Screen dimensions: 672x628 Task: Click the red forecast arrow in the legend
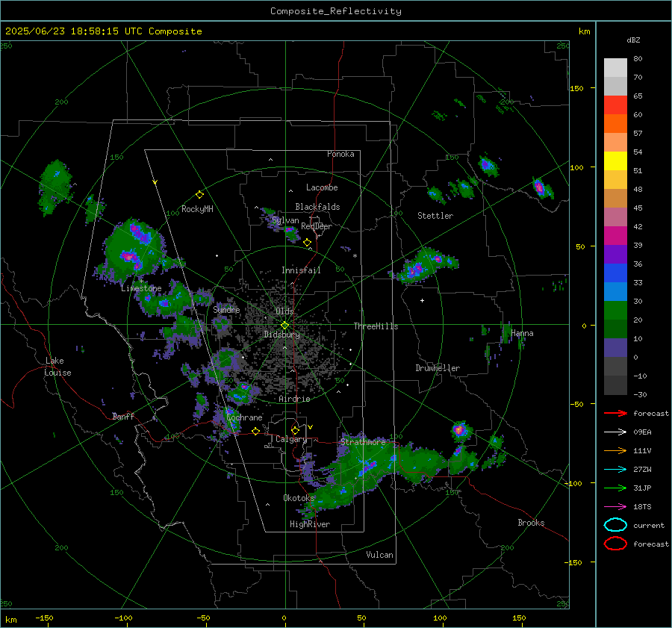615,413
